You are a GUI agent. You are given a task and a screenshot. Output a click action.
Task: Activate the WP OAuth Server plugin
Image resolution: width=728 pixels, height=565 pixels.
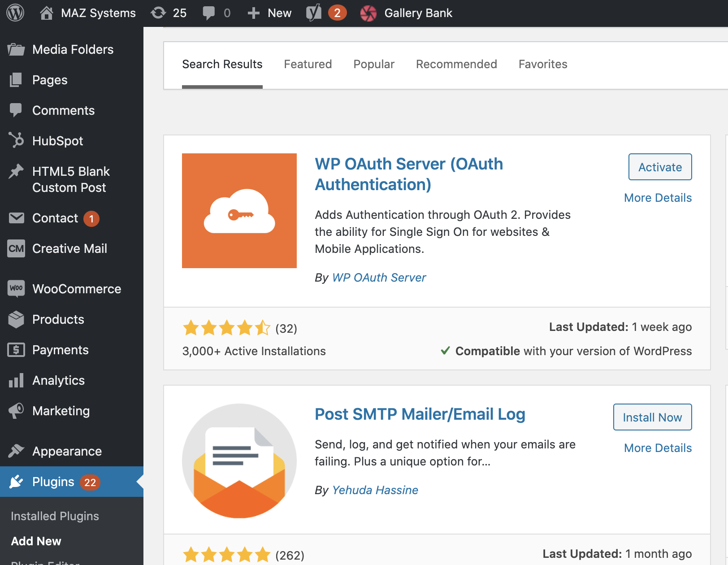(x=660, y=167)
